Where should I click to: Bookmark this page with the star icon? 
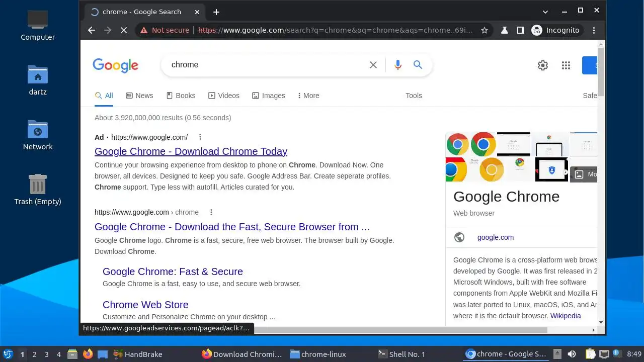485,30
